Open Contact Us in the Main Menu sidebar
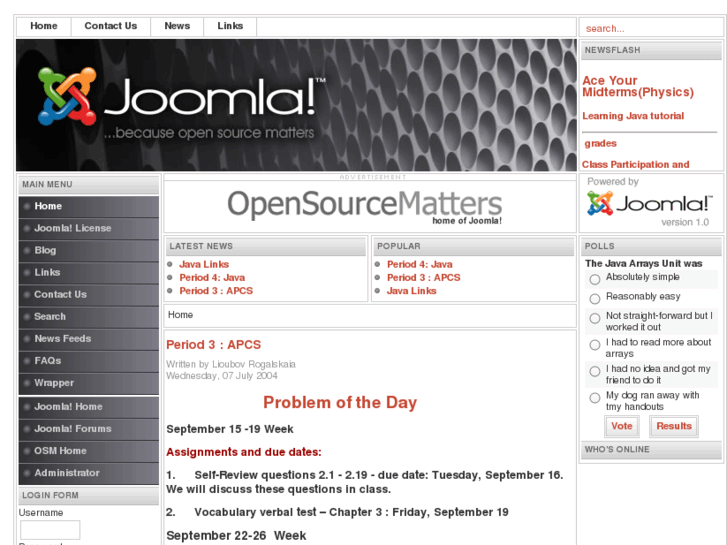 tap(89, 295)
